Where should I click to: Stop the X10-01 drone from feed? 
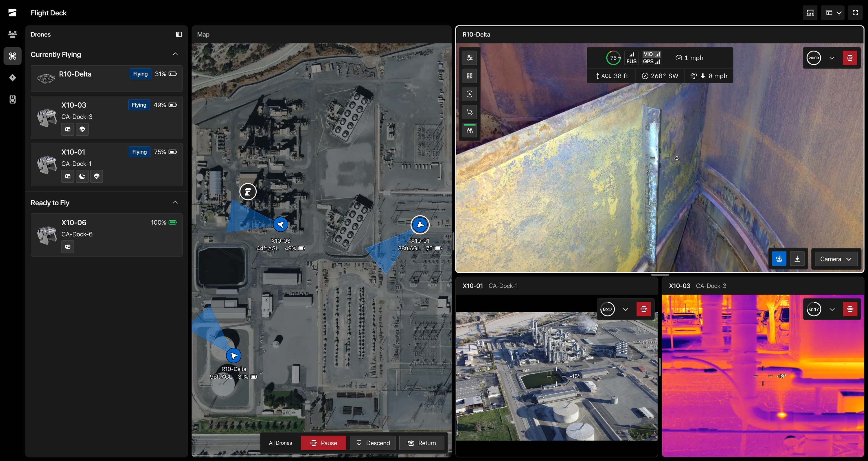click(643, 309)
